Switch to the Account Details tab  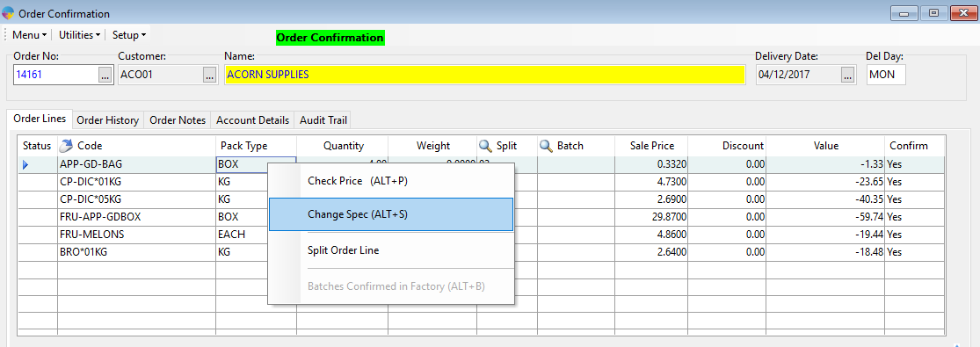coord(252,120)
